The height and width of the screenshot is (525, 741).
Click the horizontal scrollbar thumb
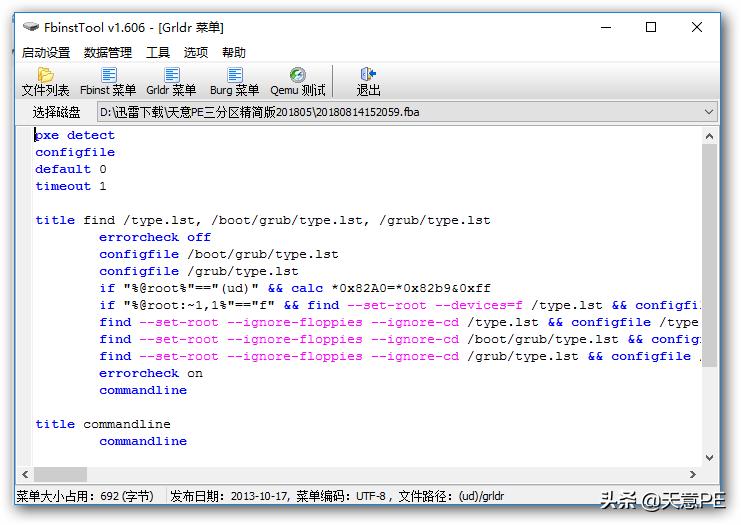click(x=60, y=474)
